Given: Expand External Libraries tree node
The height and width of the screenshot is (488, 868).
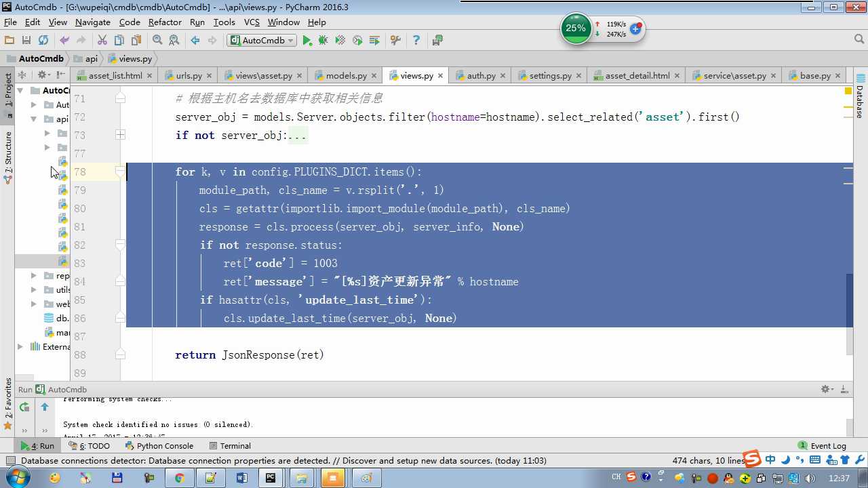Looking at the screenshot, I should (20, 347).
